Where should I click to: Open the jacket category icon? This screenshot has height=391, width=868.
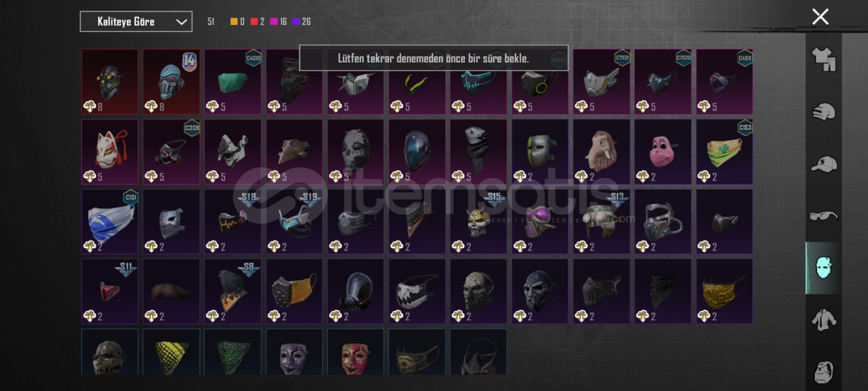pos(824,320)
